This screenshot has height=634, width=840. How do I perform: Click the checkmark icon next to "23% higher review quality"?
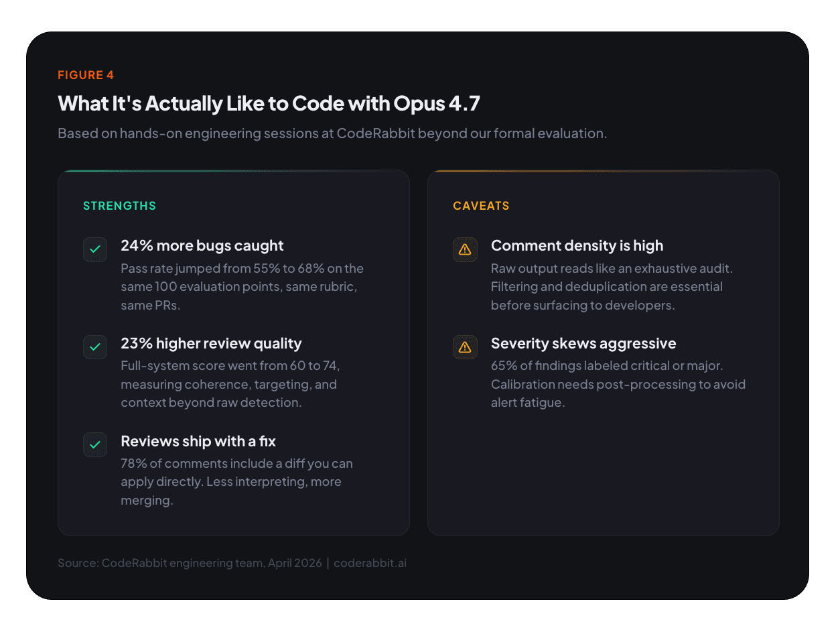(95, 347)
